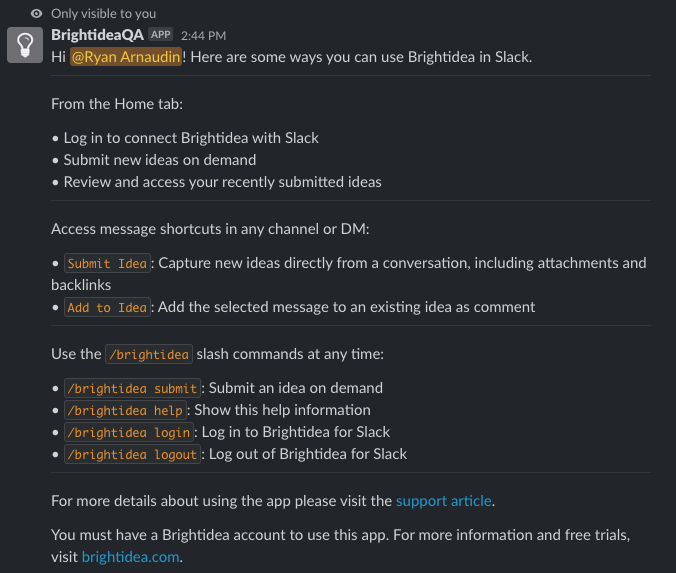This screenshot has height=573, width=676.
Task: Click the Add to Idea code label
Action: pyautogui.click(x=107, y=307)
